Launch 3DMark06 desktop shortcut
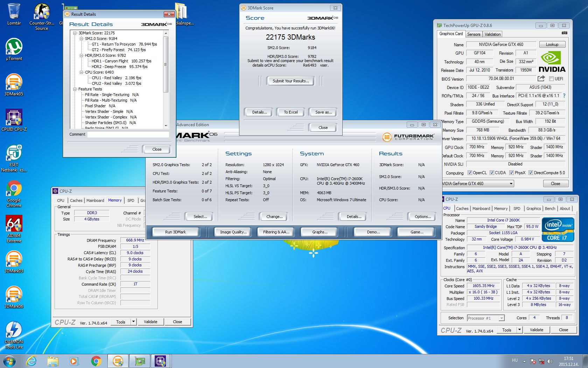The width and height of the screenshot is (588, 368). 14,297
